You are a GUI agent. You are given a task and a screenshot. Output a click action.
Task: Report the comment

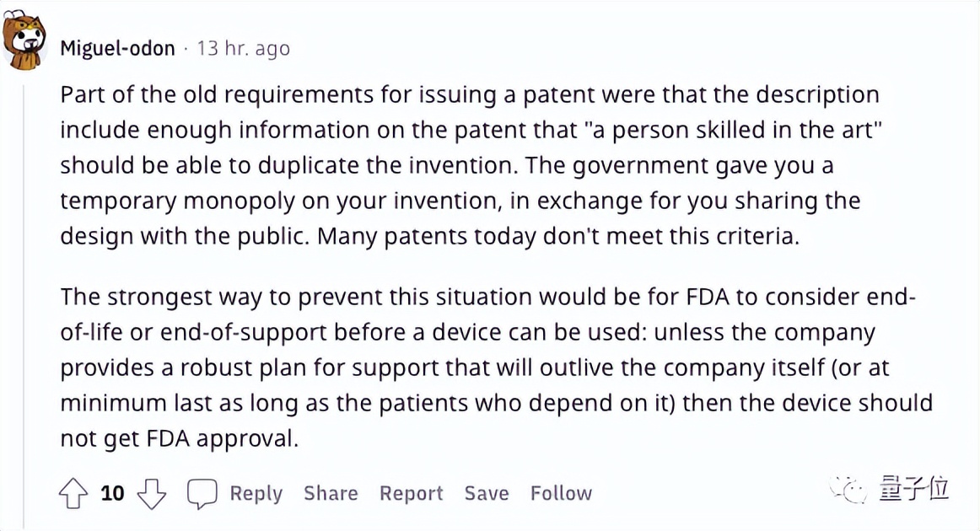click(x=411, y=494)
